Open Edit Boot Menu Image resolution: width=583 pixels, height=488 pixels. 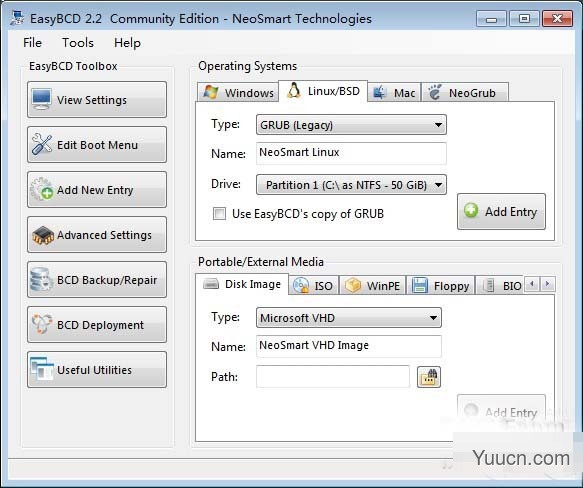pos(97,145)
